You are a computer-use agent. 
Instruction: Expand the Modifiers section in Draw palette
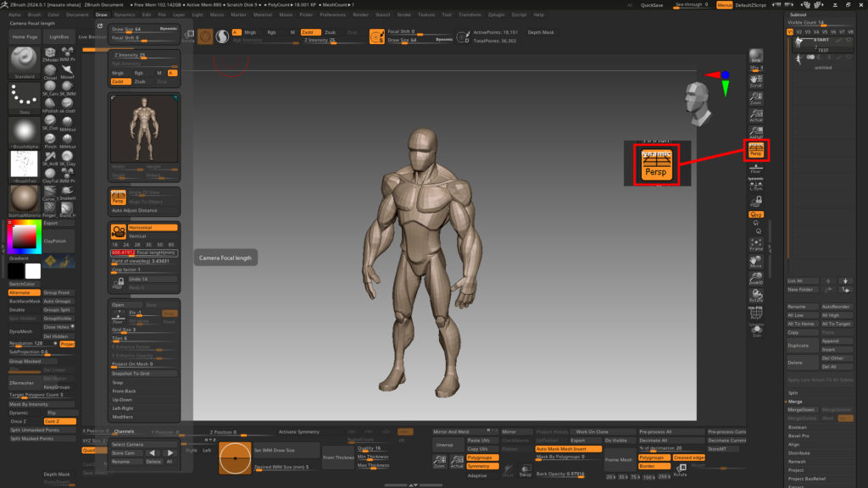[123, 417]
